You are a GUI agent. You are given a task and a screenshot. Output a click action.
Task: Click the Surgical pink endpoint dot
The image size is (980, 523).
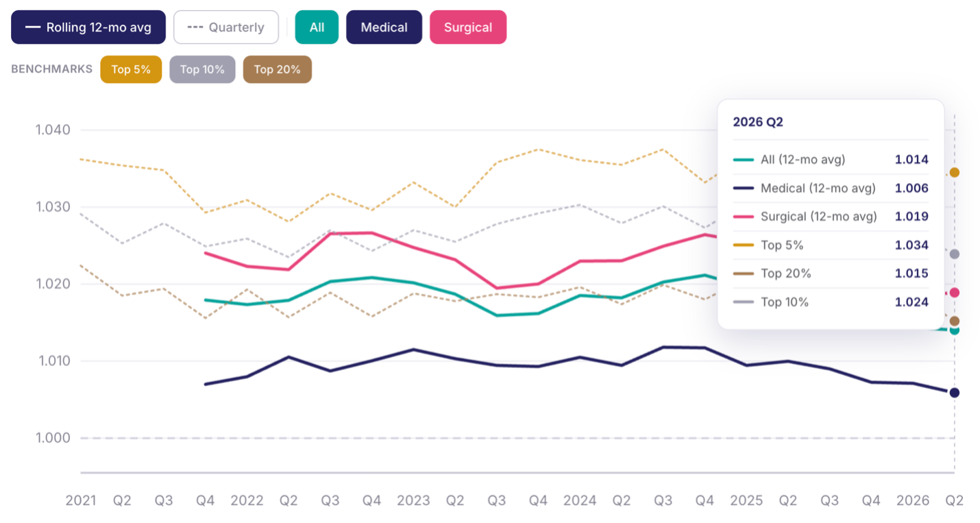[x=954, y=293]
